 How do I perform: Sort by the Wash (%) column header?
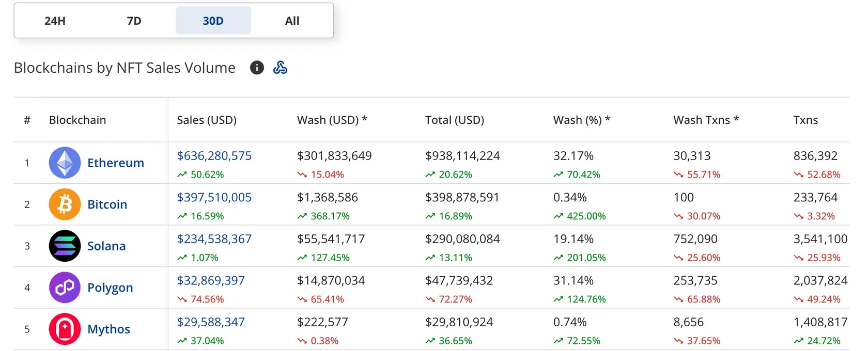click(x=582, y=120)
